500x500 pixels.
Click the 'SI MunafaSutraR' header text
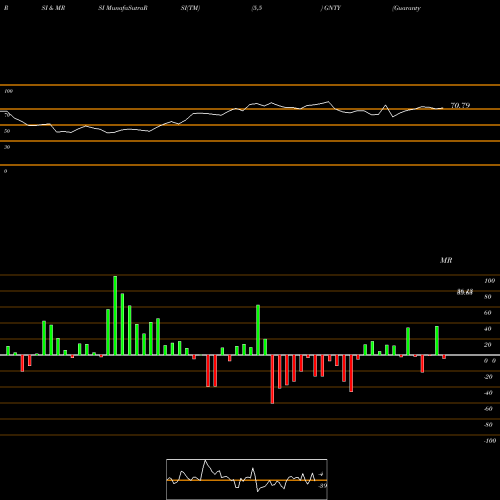point(123,8)
